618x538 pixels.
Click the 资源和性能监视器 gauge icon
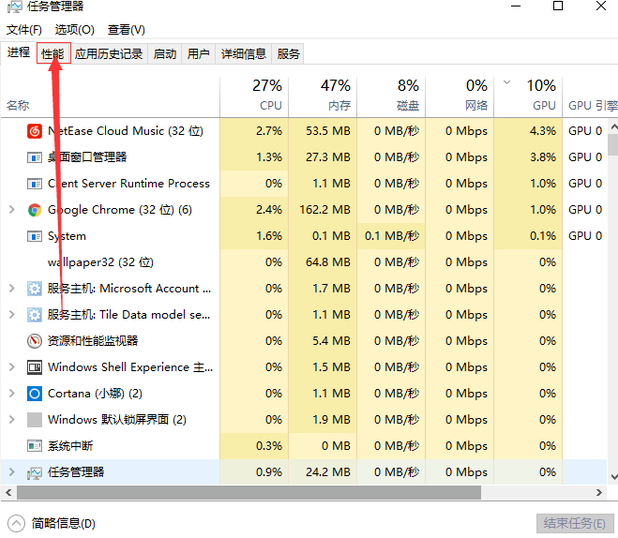click(35, 341)
